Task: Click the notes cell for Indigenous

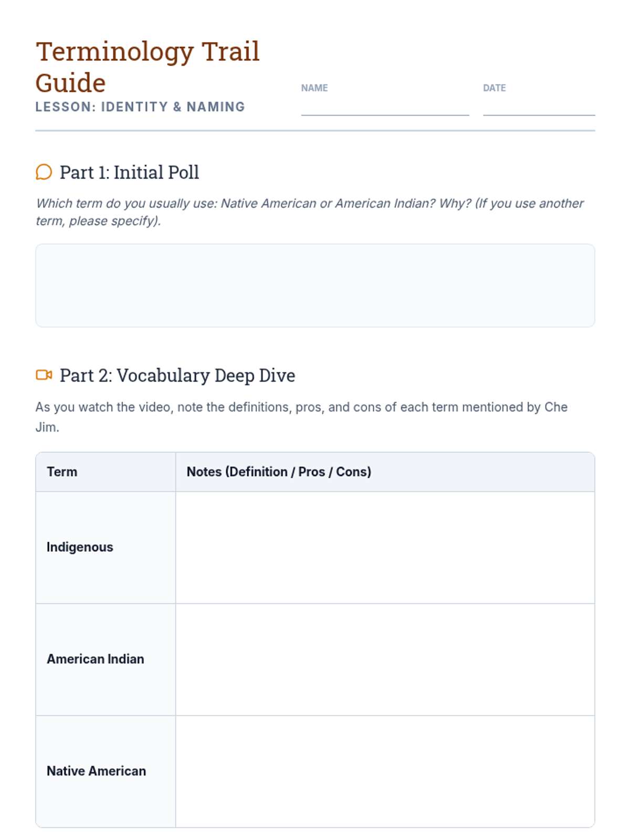Action: (x=385, y=547)
